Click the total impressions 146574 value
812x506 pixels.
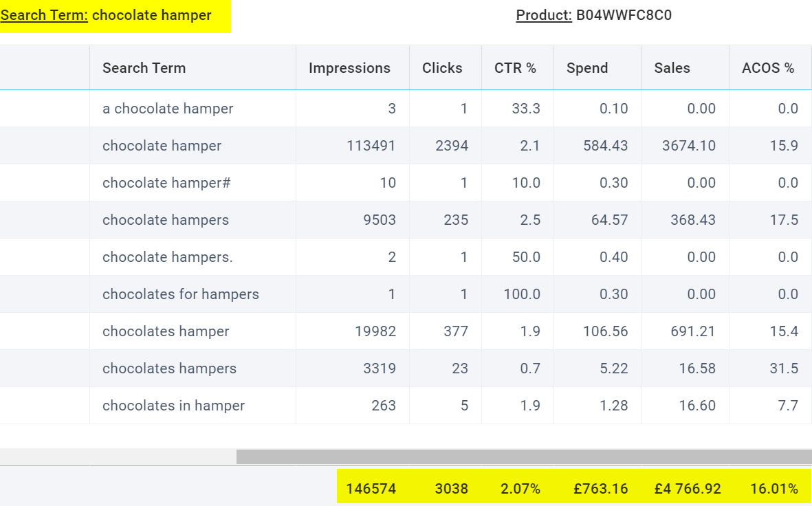tap(371, 489)
